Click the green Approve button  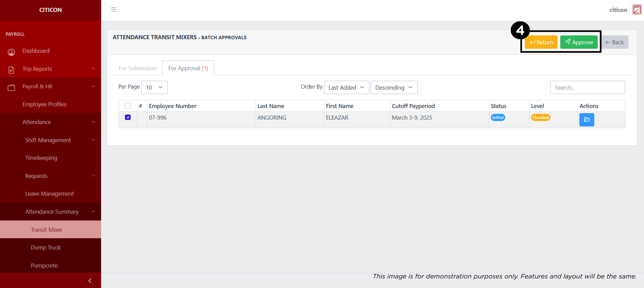click(579, 42)
